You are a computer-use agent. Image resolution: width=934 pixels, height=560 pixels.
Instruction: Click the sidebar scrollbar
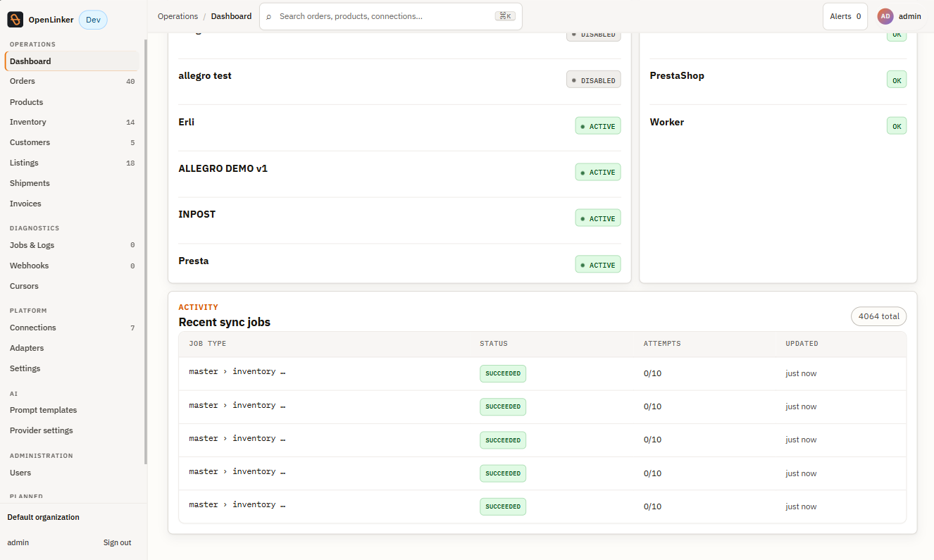click(x=146, y=251)
